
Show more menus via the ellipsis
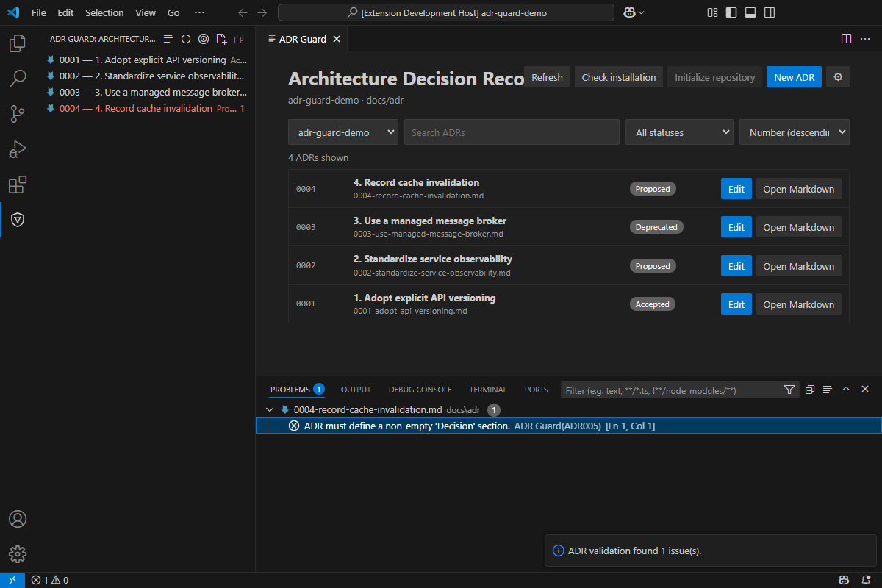coord(199,12)
